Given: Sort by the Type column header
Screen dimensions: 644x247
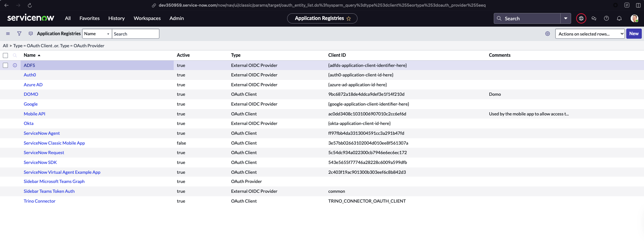Looking at the screenshot, I should [x=235, y=55].
